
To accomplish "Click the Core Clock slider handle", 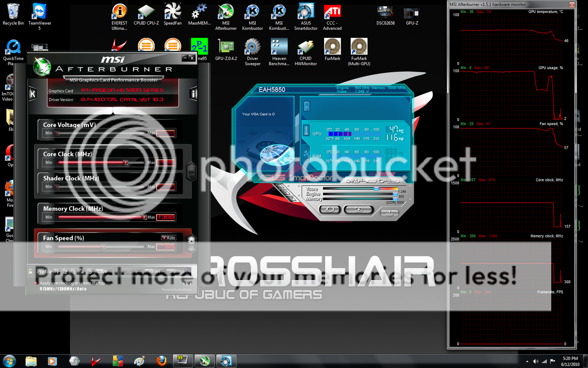I will tap(126, 162).
